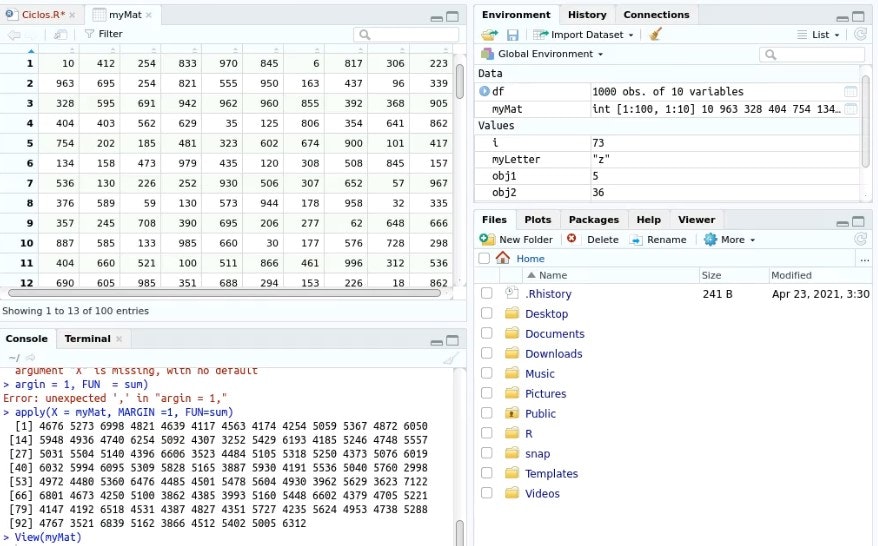Select the Documents folder checkbox
The height and width of the screenshot is (546, 878).
486,334
